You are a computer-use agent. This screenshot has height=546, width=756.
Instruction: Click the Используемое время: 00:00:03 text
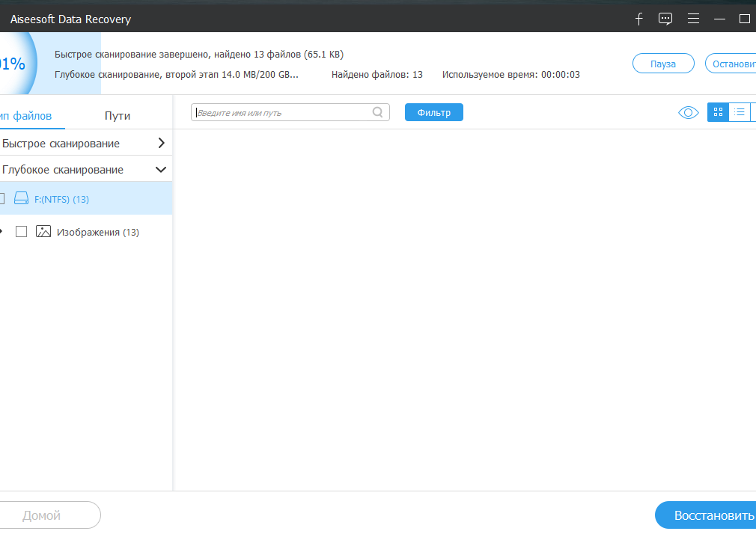coord(511,75)
